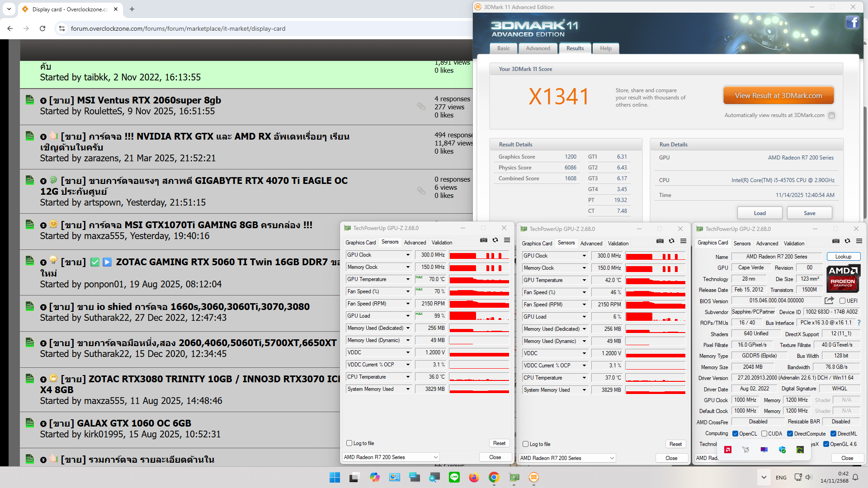This screenshot has height=488, width=868.
Task: Show hidden system tray icons chevron
Action: [764, 477]
